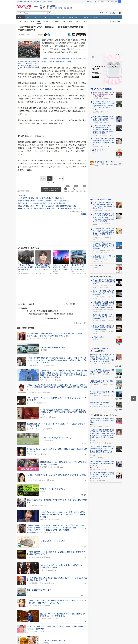Image resolution: width=138 pixels, height=644 pixels.
Task: Click the わかりやすい light bulb reaction
Action: coord(74,189)
